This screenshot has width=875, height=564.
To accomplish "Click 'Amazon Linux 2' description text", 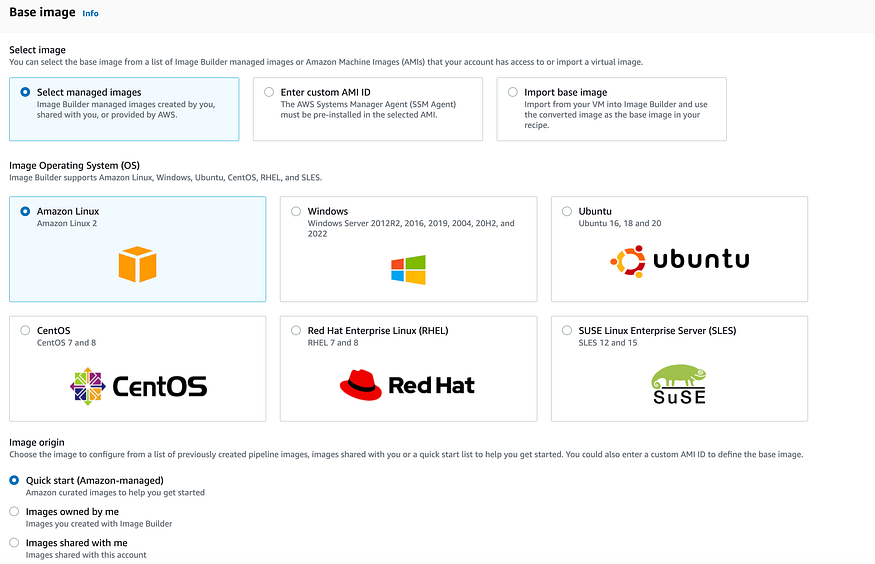I will click(67, 223).
